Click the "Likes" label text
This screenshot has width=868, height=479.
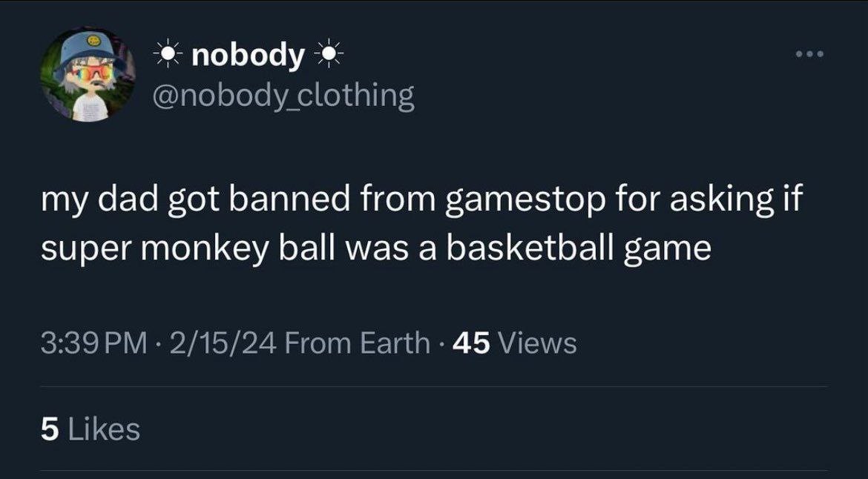pos(103,429)
